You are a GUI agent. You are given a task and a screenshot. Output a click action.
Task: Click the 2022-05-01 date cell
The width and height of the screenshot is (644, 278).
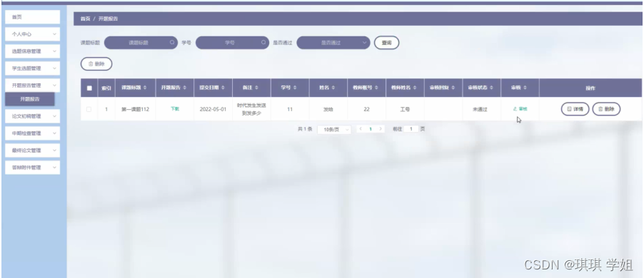tap(213, 110)
